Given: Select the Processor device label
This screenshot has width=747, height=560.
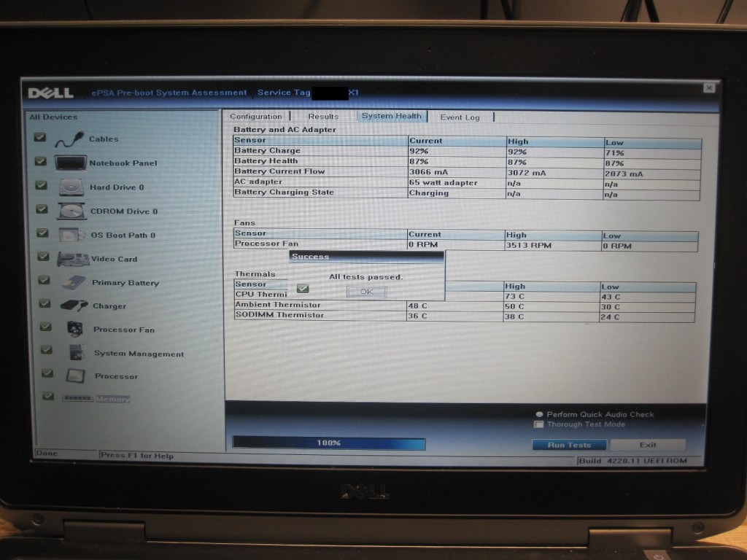Looking at the screenshot, I should [116, 376].
